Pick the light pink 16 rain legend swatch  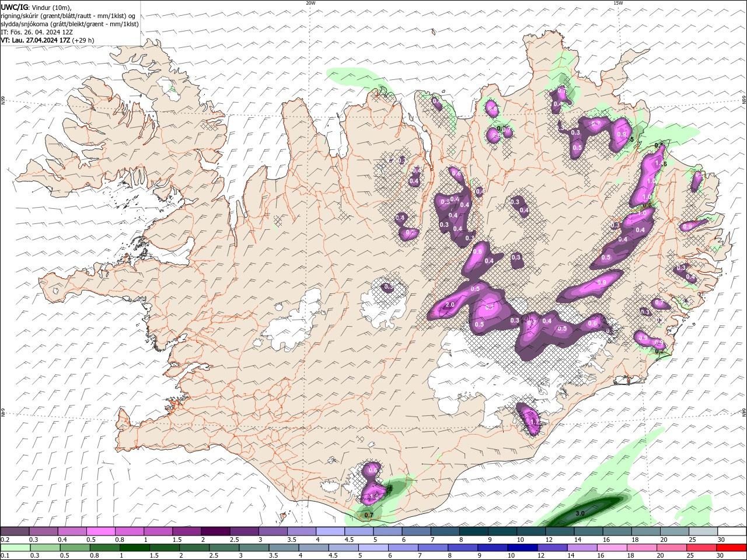point(612,548)
